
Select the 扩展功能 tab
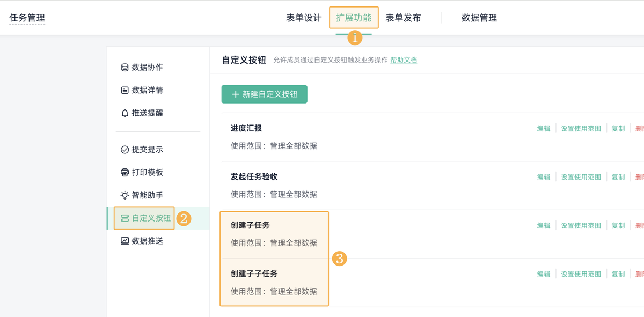pos(354,18)
